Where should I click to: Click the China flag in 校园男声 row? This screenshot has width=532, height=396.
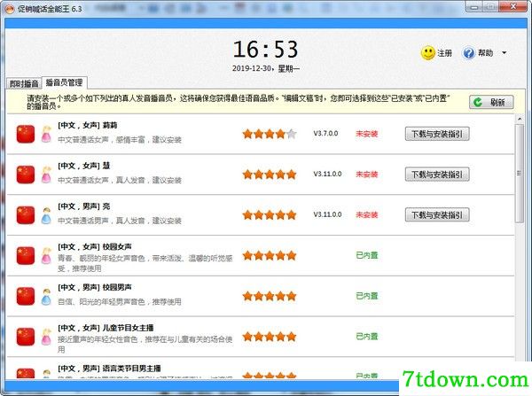[x=26, y=296]
